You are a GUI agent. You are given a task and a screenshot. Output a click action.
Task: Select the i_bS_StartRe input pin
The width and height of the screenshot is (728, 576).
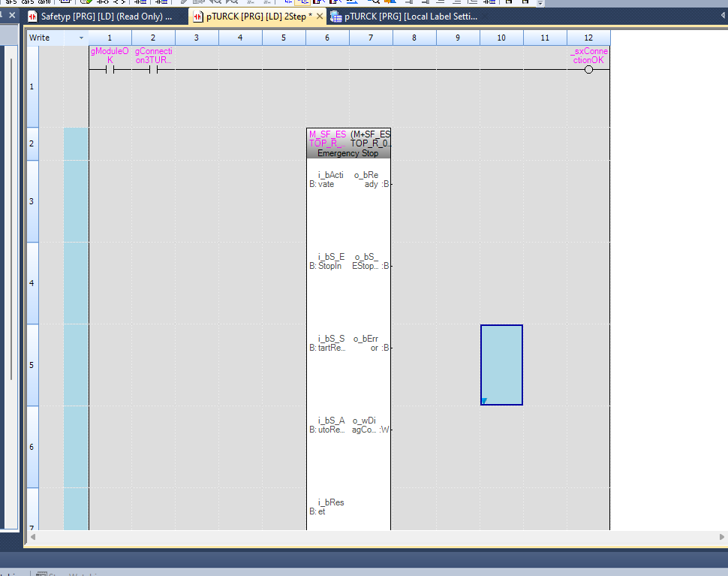(x=327, y=343)
